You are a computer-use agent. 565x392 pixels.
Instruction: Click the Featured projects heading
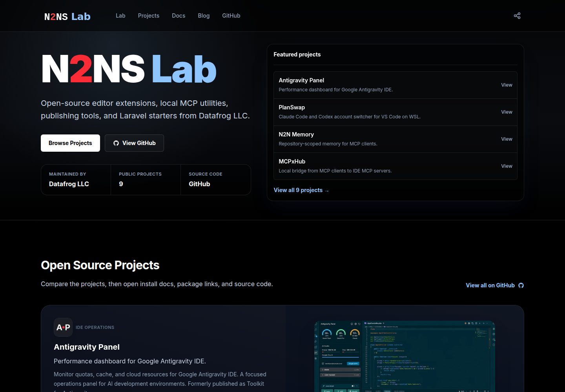pos(297,54)
